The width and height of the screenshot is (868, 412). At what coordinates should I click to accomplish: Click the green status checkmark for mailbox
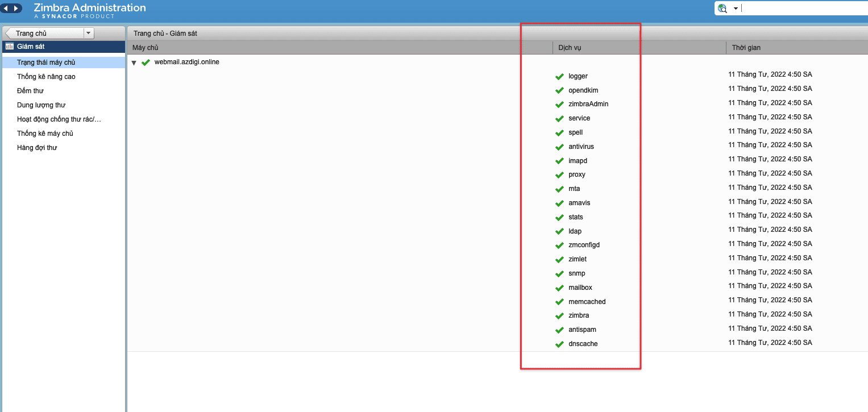559,288
